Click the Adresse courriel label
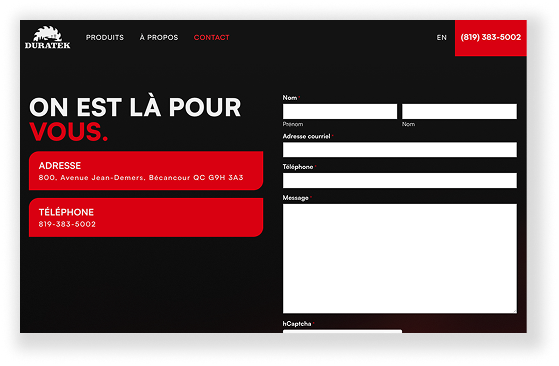This screenshot has height=366, width=559. pos(306,136)
